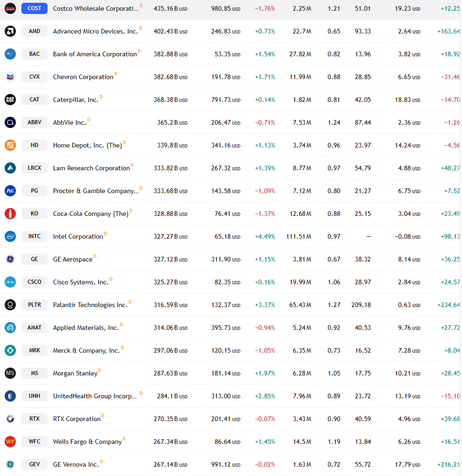This screenshot has height=476, width=462.
Task: Click GE Vernova's 991.12 USD price
Action: point(225,464)
